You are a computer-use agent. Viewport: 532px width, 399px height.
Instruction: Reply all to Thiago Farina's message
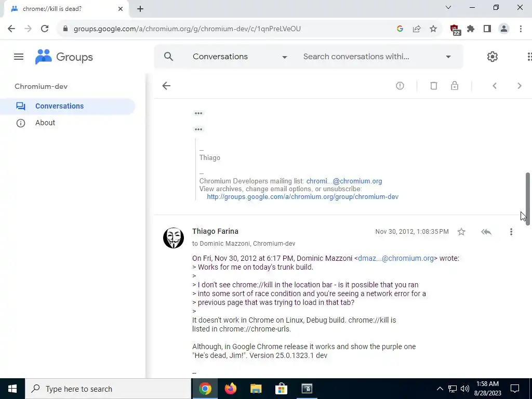coord(486,232)
